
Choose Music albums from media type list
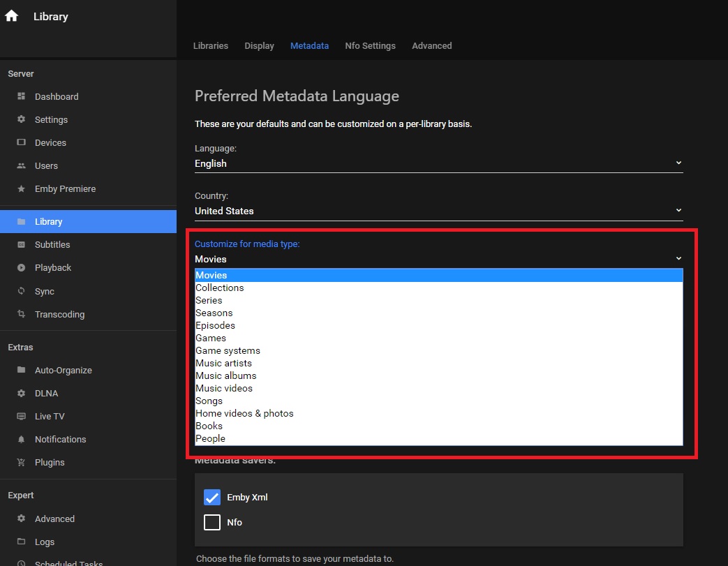pyautogui.click(x=226, y=375)
